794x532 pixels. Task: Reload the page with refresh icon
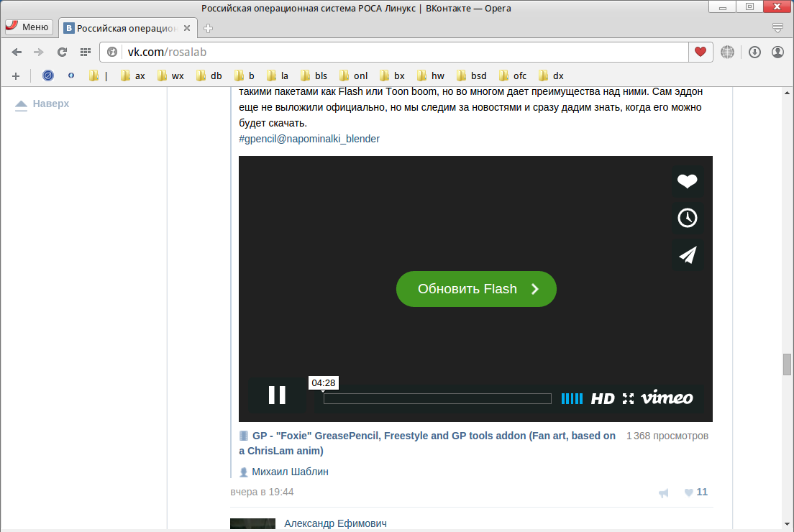(x=62, y=52)
